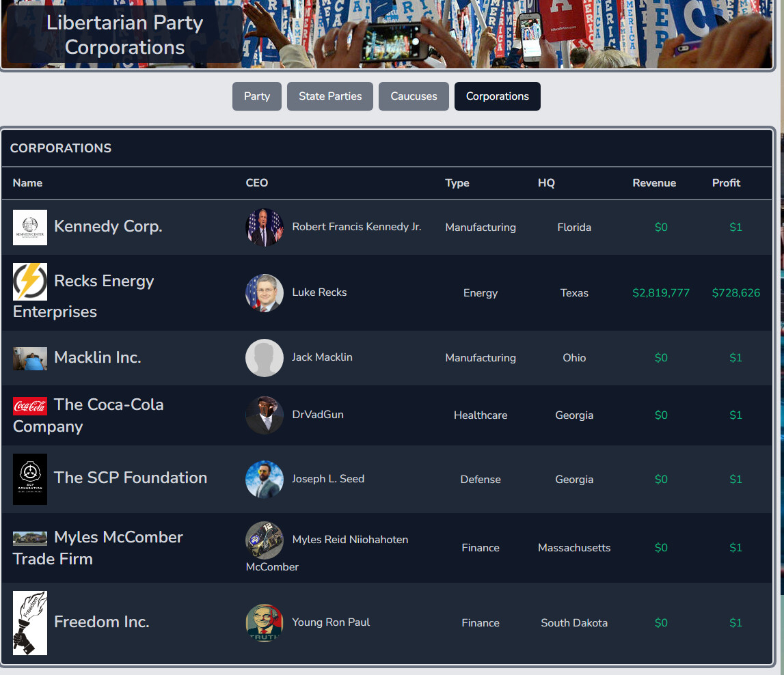The width and height of the screenshot is (784, 675).
Task: Click Jack Macklin's placeholder avatar
Action: point(264,357)
